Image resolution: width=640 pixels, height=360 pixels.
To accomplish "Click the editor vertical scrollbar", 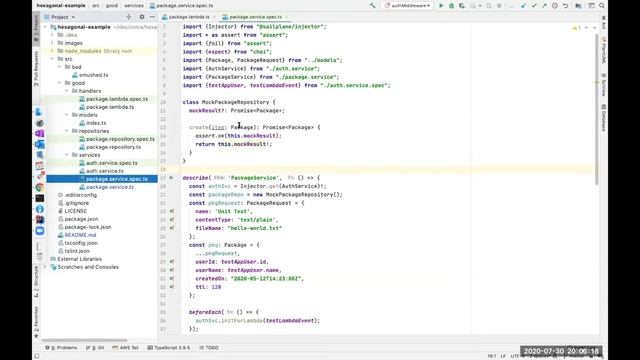I will tap(596, 108).
